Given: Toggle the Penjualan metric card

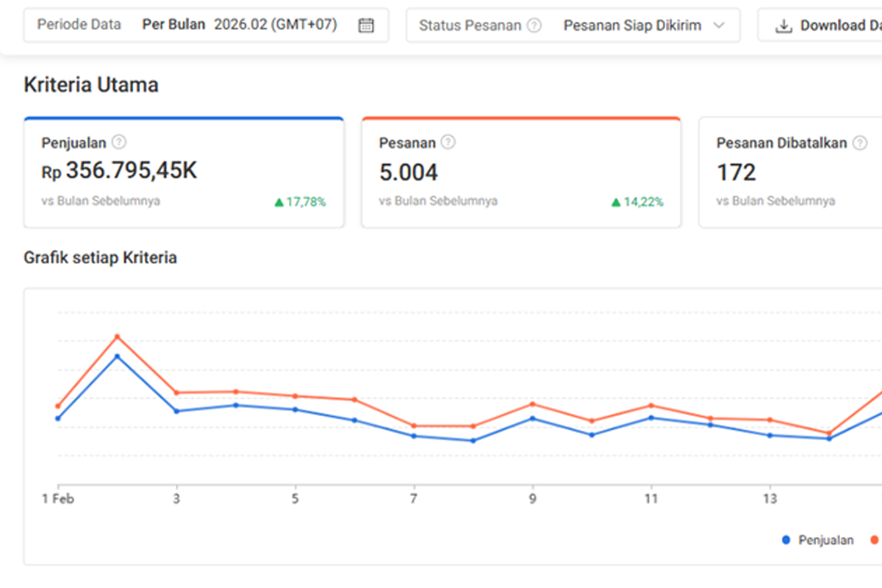Looking at the screenshot, I should (x=184, y=173).
